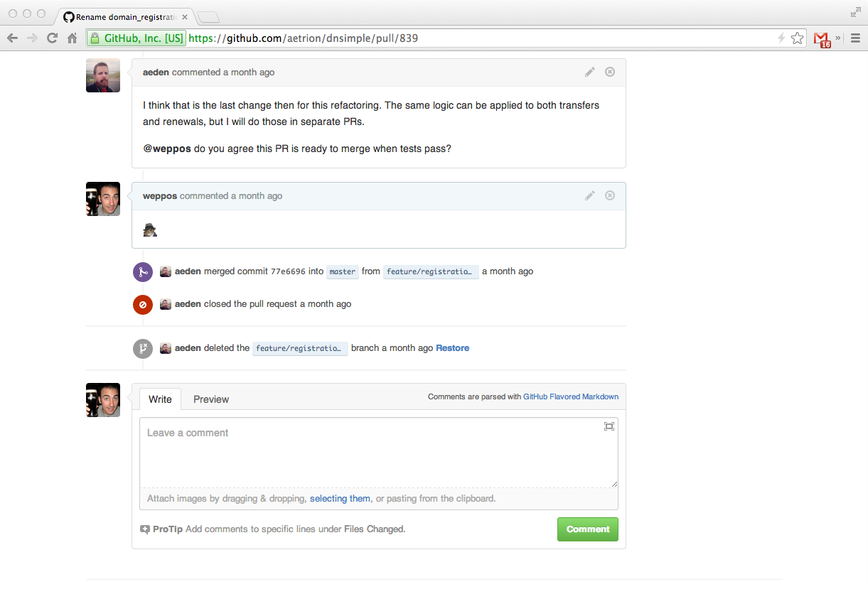The width and height of the screenshot is (868, 589).
Task: Restore the deleted feature branch
Action: [452, 348]
